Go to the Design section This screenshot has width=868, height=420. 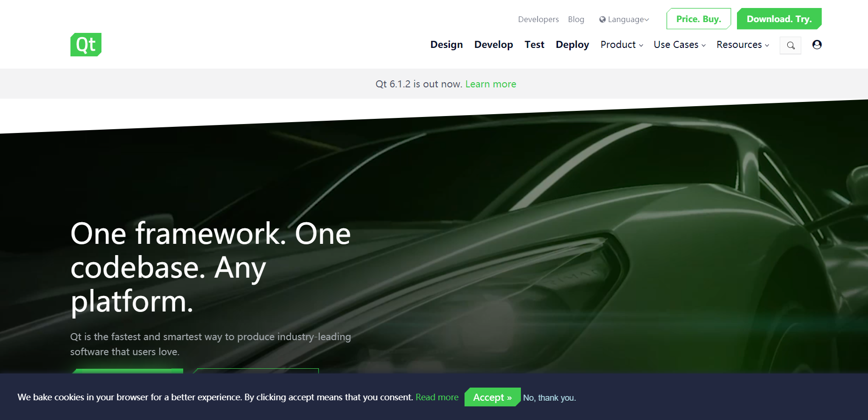(446, 45)
